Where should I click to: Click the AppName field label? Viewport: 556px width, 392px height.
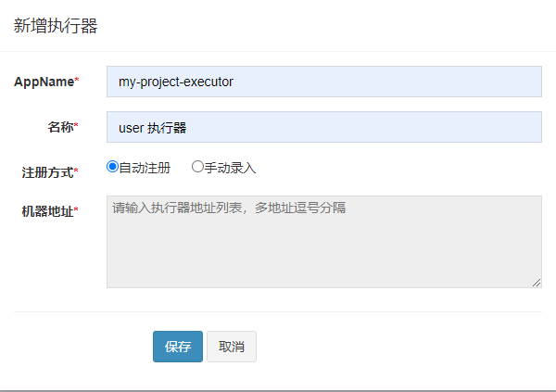point(44,82)
